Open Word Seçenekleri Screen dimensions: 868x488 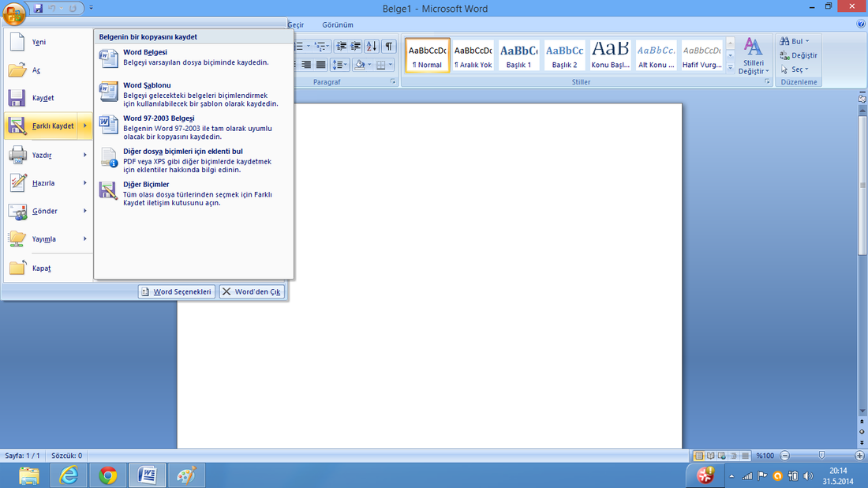pos(177,291)
